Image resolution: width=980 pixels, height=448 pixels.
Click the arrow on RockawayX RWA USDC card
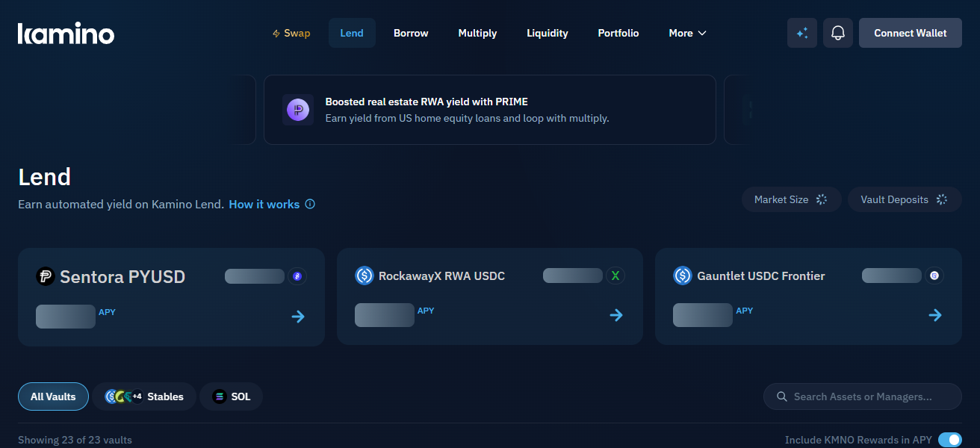coord(616,315)
